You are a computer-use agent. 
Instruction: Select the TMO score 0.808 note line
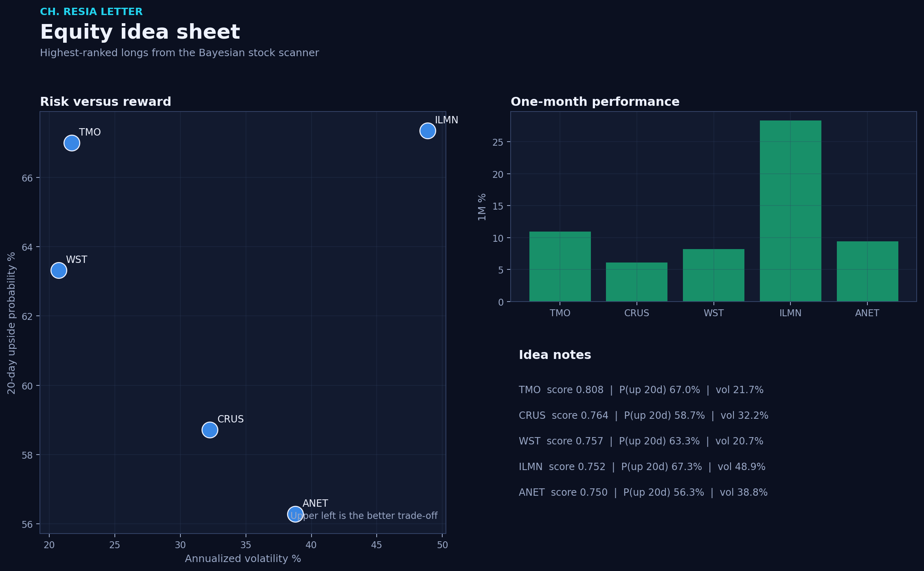(641, 390)
